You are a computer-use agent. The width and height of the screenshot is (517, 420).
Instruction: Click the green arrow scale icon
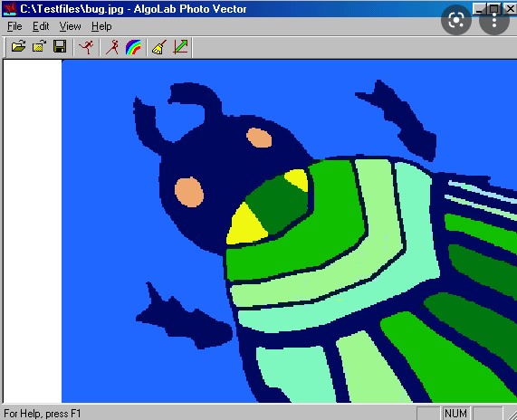(x=180, y=47)
